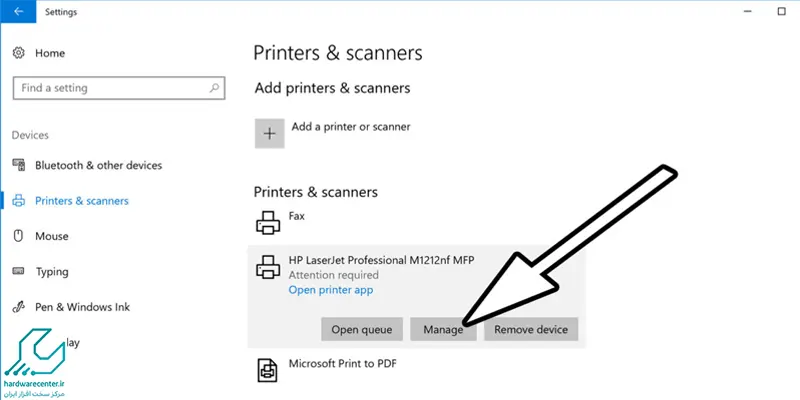Viewport: 800px width, 400px height.
Task: Click the Printers & scanners sidebar icon
Action: coord(18,201)
